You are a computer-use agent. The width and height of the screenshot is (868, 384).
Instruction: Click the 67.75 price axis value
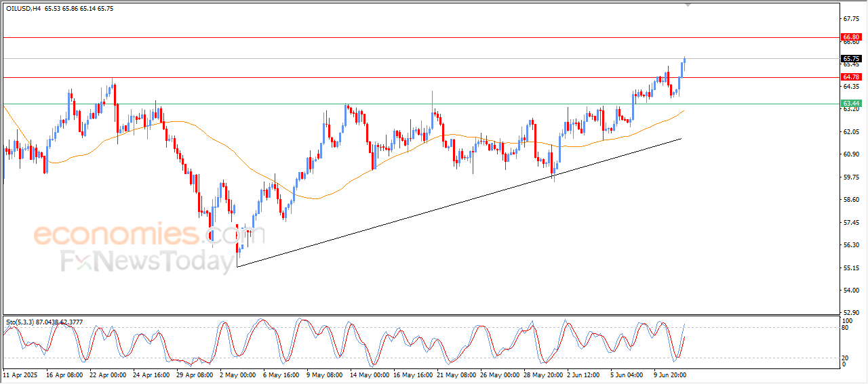point(851,19)
